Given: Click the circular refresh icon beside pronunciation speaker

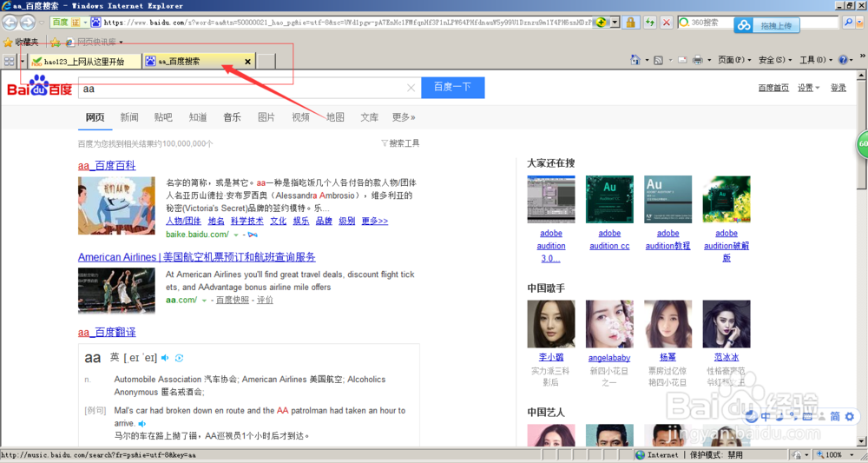Looking at the screenshot, I should (x=180, y=358).
